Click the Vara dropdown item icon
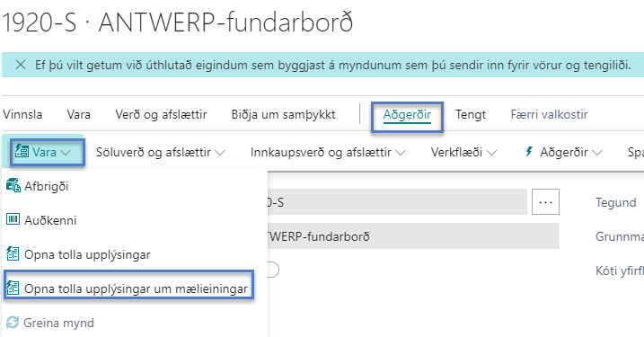Image resolution: width=644 pixels, height=337 pixels. 22,151
